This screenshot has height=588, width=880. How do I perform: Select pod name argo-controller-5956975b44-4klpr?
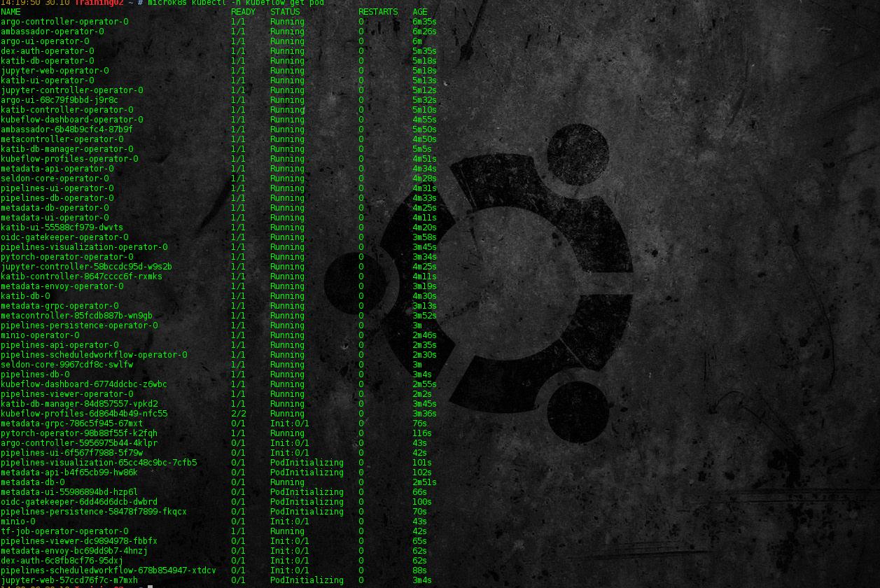click(79, 443)
